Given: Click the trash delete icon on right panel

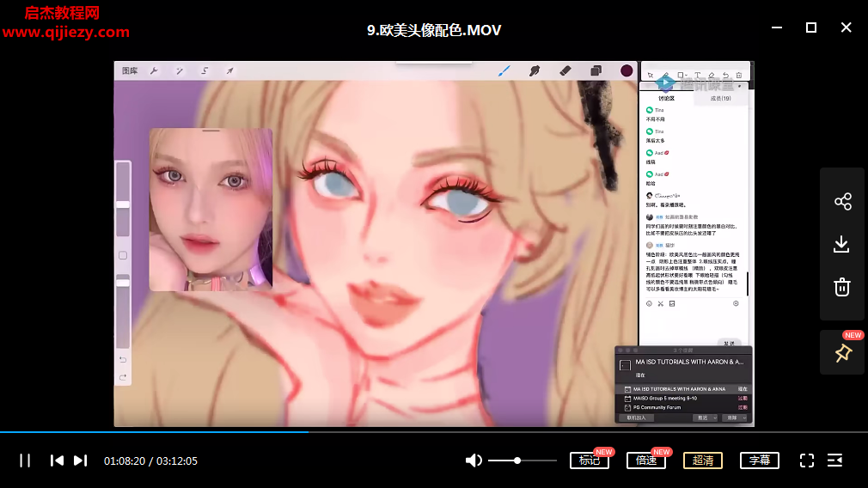Looking at the screenshot, I should click(842, 287).
